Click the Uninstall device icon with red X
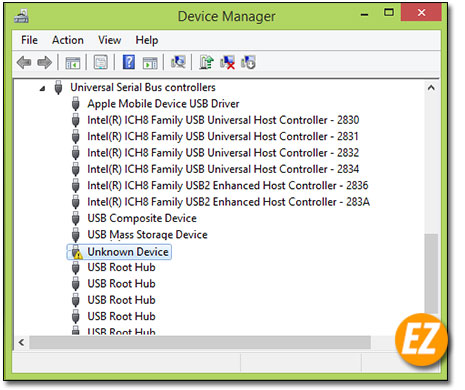465x390 pixels. (x=227, y=62)
